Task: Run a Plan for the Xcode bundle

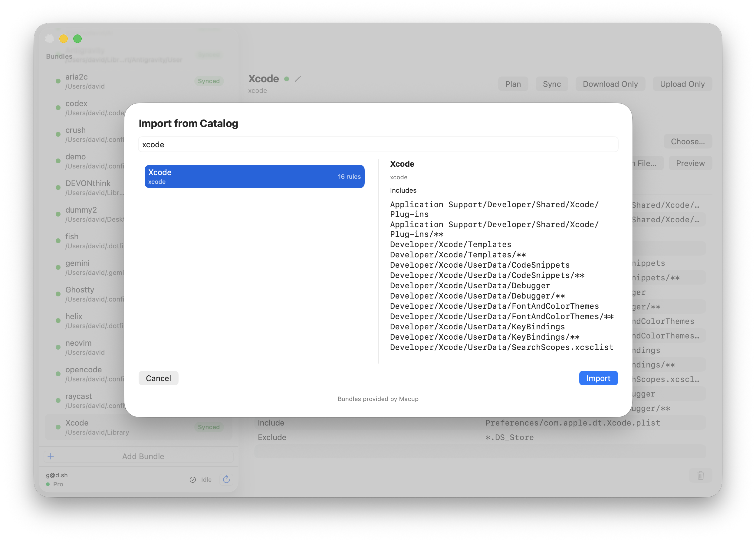Action: click(513, 83)
